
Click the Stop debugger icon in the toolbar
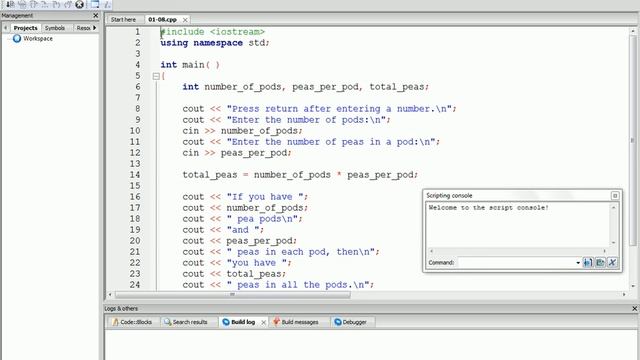pos(80,4)
